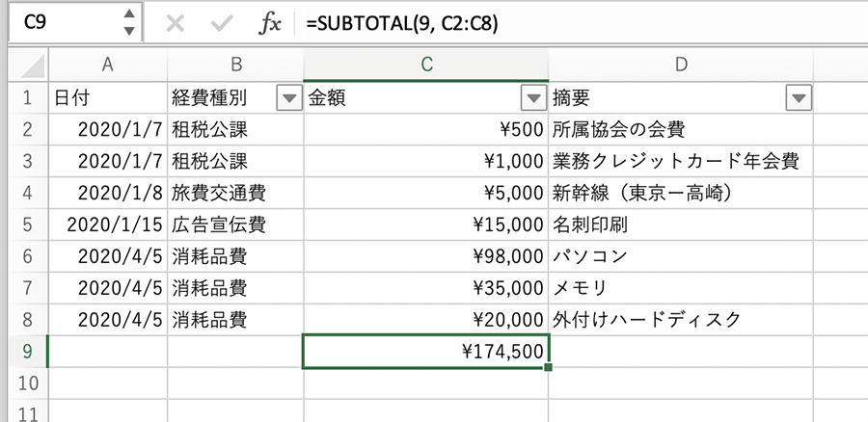
Task: Click the cancel (X) icon in formula bar
Action: (x=175, y=24)
